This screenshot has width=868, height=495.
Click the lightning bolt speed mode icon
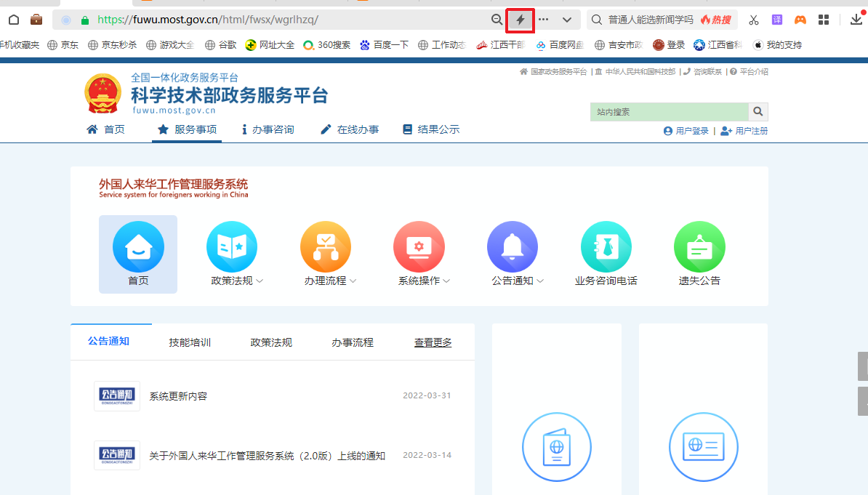coord(520,20)
